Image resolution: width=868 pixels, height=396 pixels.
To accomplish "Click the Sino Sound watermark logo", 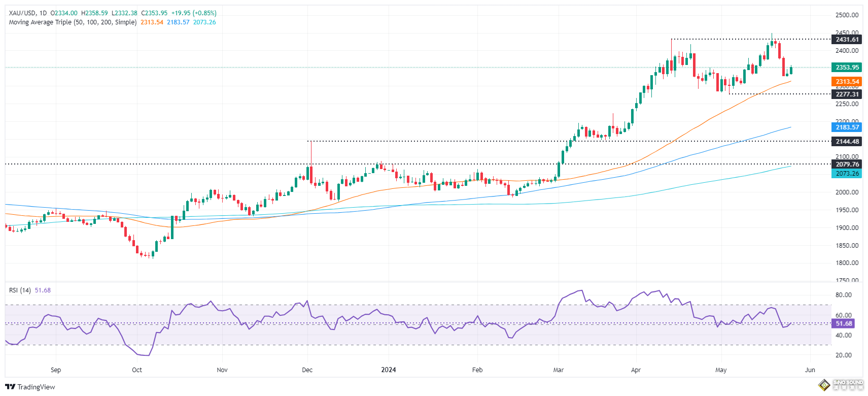I will [843, 385].
